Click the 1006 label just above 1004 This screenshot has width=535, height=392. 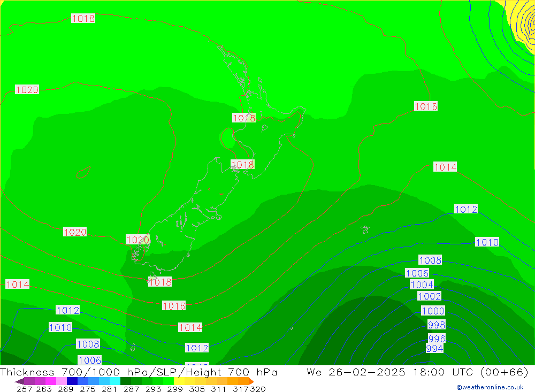point(417,273)
